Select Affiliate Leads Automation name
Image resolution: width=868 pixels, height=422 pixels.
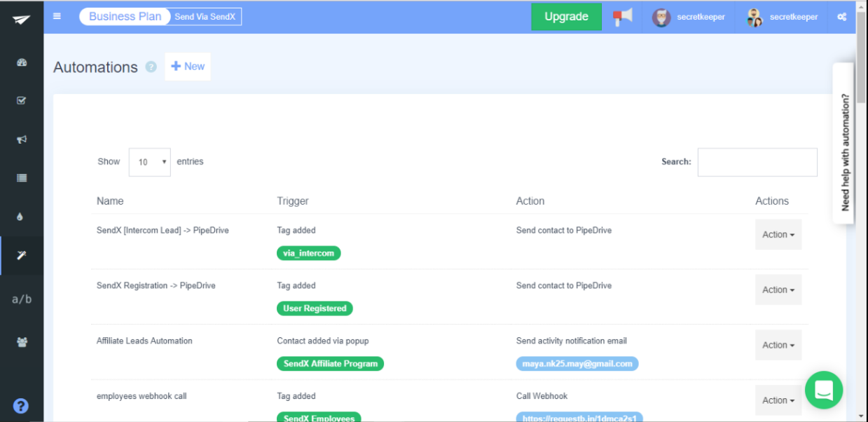pos(144,341)
